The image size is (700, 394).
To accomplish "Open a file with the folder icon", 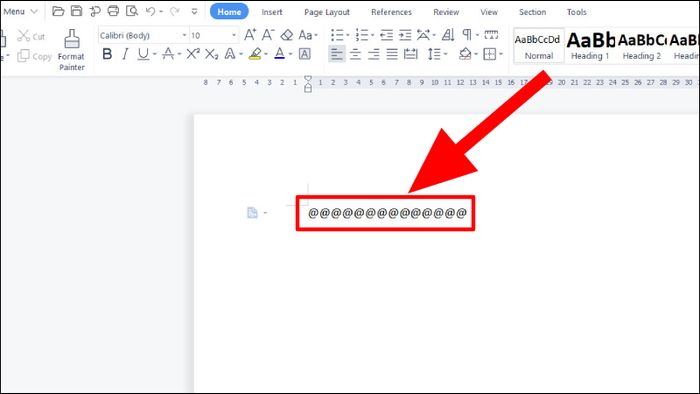I will pyautogui.click(x=58, y=11).
